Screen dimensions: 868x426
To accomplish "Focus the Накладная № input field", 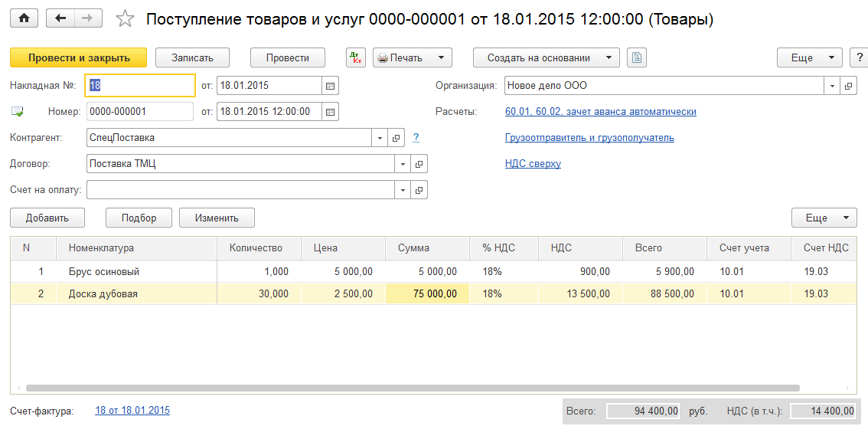I will point(140,86).
